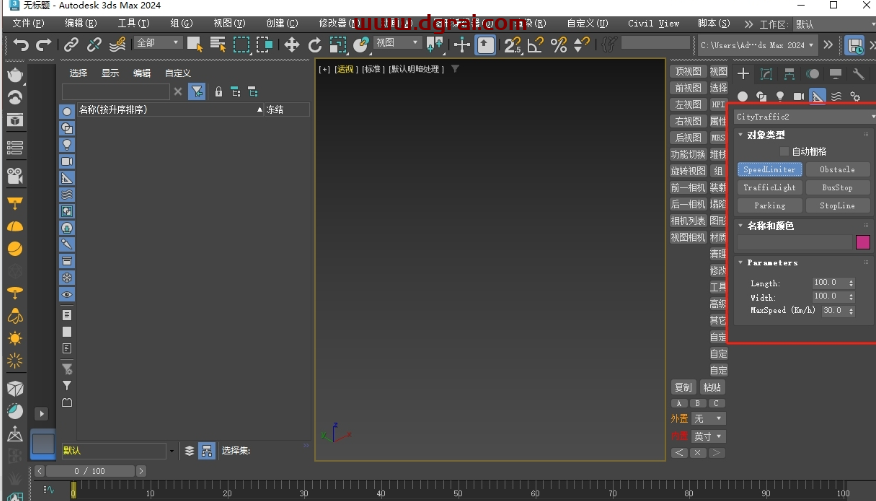Click the StopLine object button
The width and height of the screenshot is (876, 501).
[x=837, y=206]
